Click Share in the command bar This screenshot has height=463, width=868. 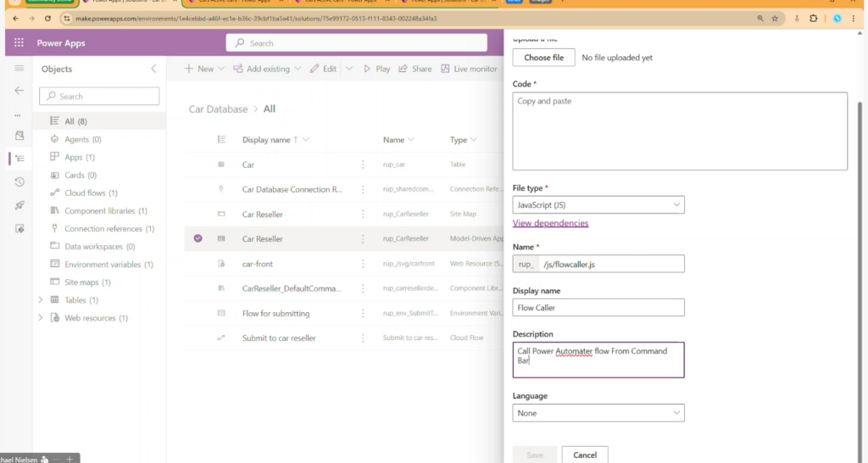pyautogui.click(x=415, y=69)
